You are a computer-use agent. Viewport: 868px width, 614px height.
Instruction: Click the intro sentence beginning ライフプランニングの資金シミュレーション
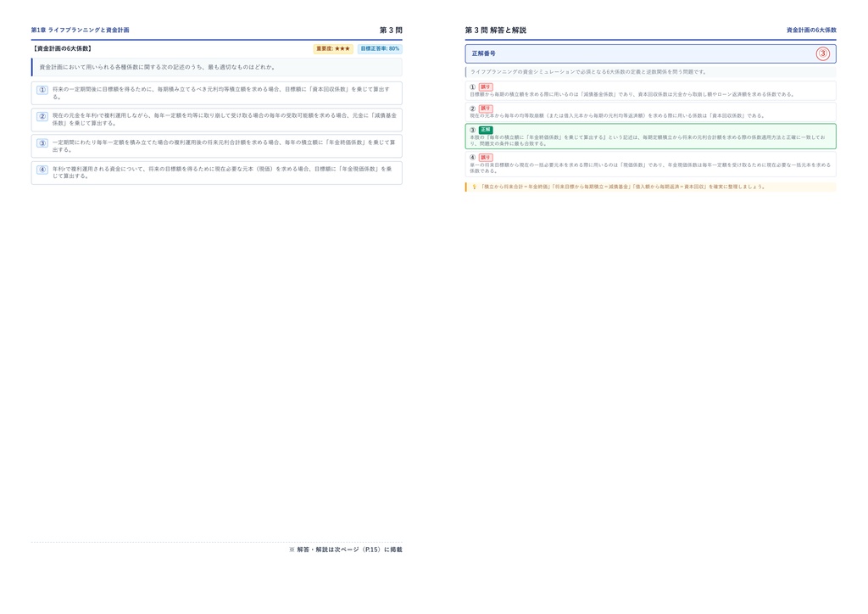point(588,72)
